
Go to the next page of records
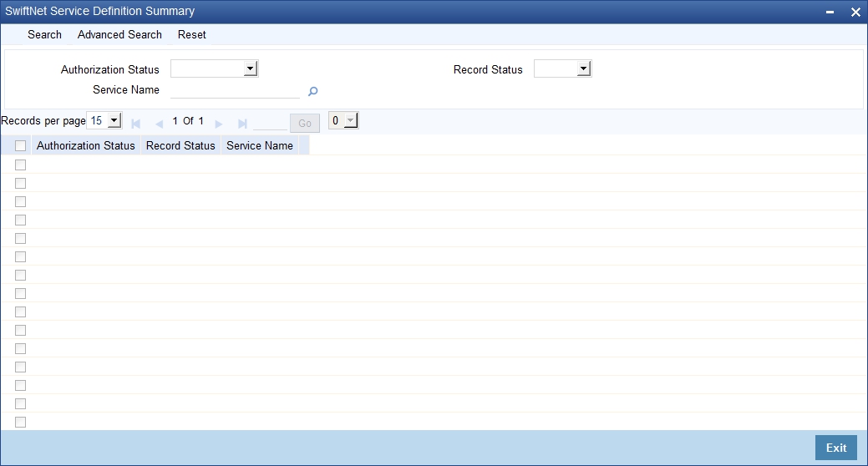(x=219, y=124)
